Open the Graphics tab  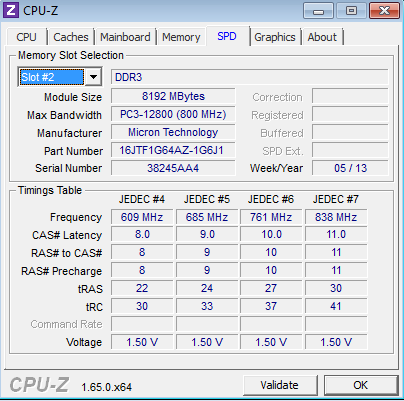click(x=275, y=37)
